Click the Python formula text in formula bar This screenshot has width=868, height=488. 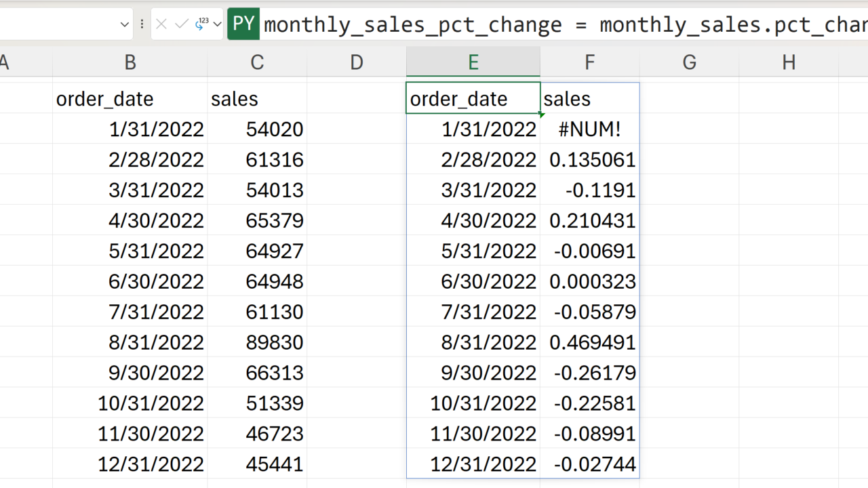[x=563, y=25]
